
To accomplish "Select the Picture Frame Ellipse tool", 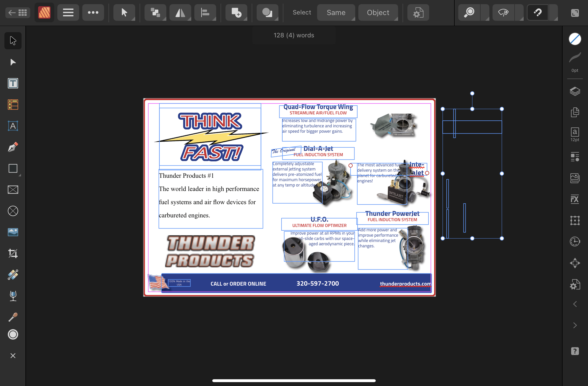I will coord(13,211).
